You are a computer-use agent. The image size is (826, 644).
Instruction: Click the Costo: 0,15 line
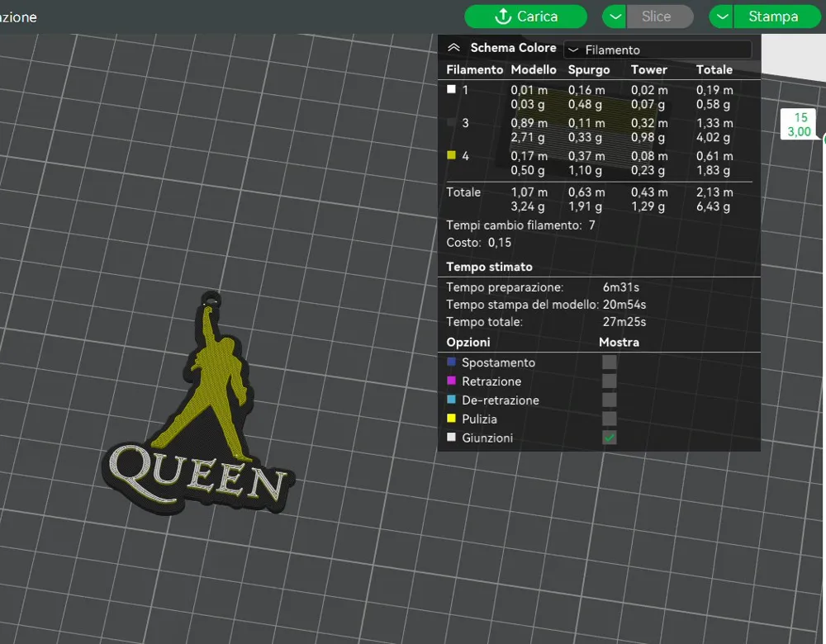pyautogui.click(x=479, y=243)
